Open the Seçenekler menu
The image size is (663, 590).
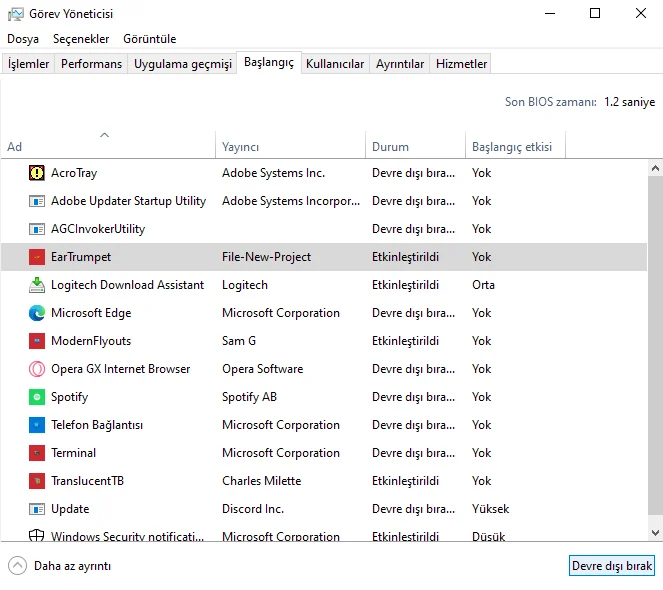pos(81,39)
